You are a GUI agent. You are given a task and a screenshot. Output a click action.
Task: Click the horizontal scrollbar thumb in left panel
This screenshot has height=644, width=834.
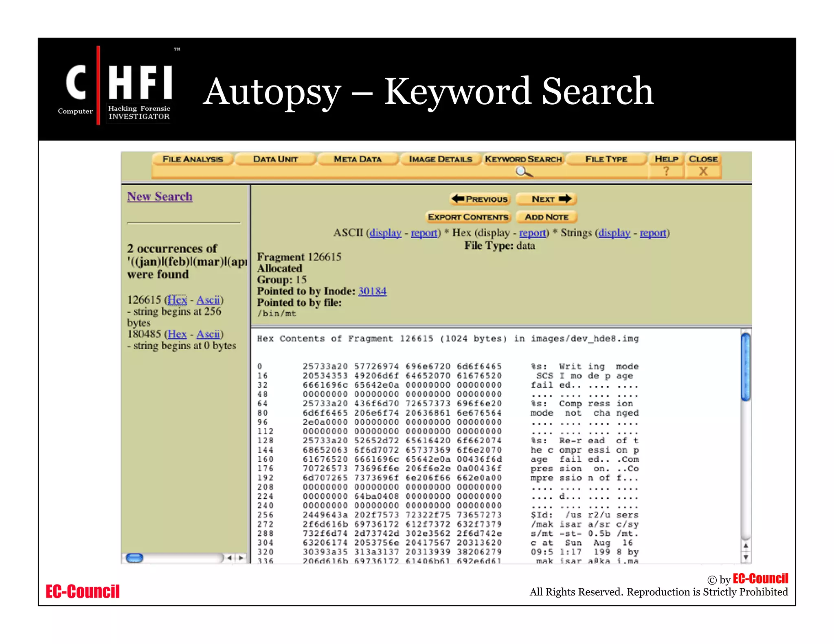coord(134,558)
